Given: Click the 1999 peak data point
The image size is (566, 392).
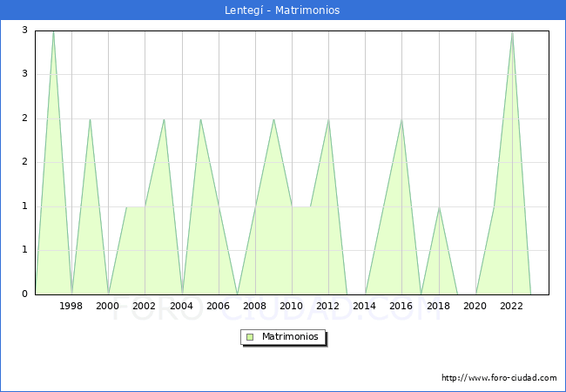Looking at the screenshot, I should click(x=90, y=119).
